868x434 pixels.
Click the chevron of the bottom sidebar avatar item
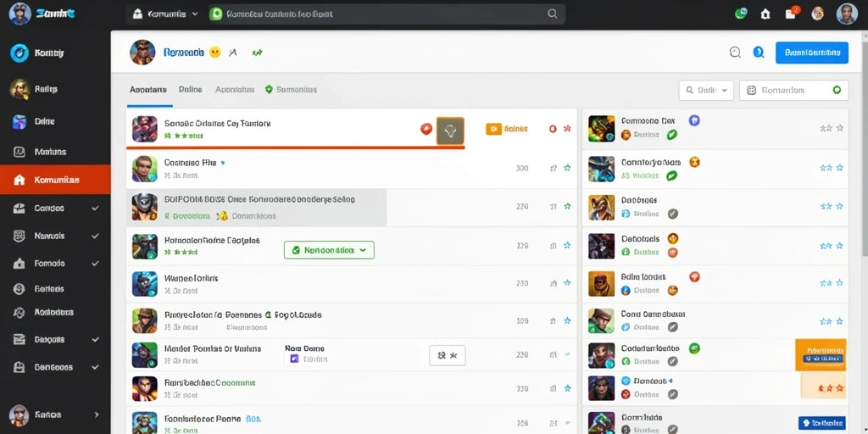tap(97, 415)
